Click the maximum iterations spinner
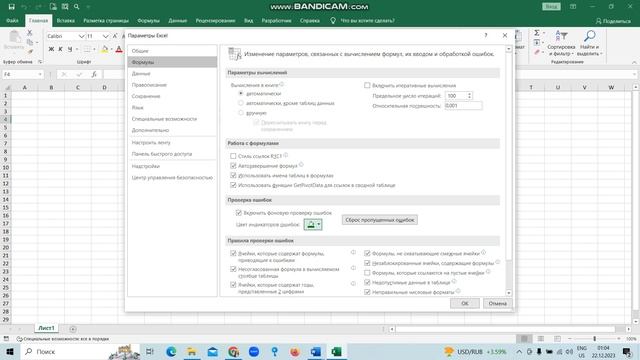Image resolution: width=640 pixels, height=360 pixels. pos(469,96)
